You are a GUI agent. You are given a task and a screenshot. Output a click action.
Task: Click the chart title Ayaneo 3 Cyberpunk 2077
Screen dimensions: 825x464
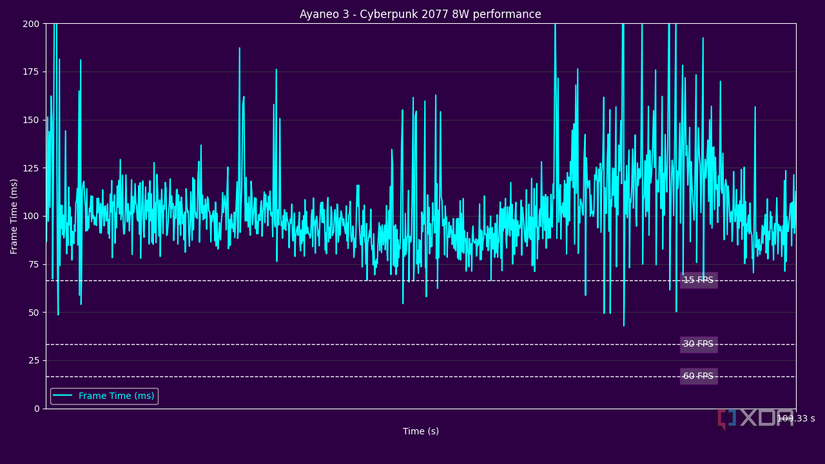420,14
